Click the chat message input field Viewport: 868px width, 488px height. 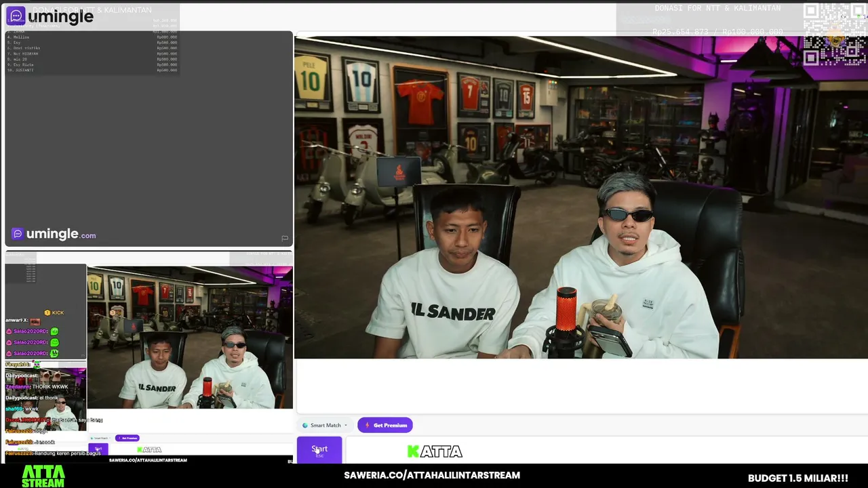[x=607, y=451]
